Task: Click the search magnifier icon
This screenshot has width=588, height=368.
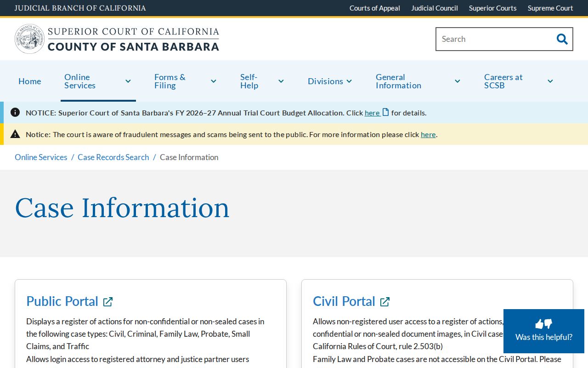Action: 562,39
